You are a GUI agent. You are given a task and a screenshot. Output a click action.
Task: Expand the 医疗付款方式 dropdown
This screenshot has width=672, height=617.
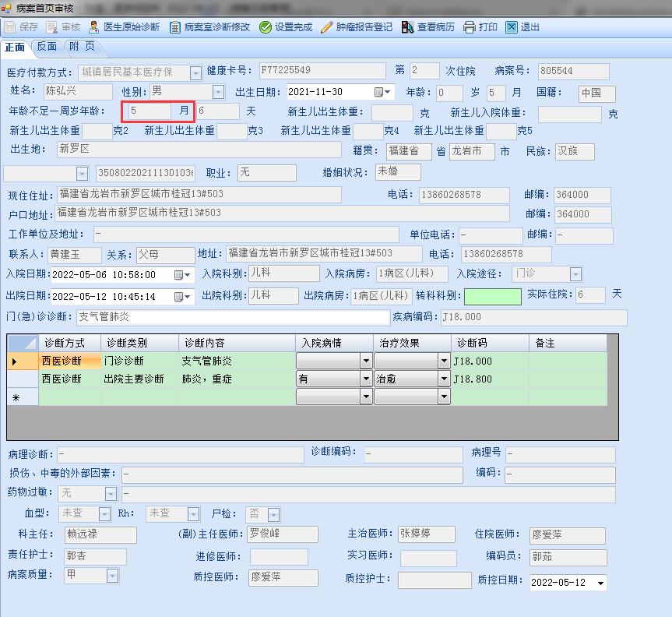(195, 73)
